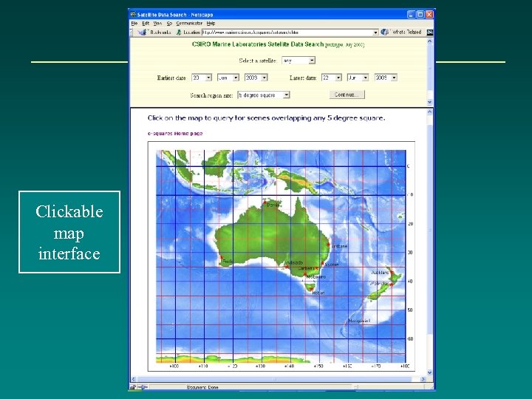
Task: Open the Communicator menu
Action: 189,24
